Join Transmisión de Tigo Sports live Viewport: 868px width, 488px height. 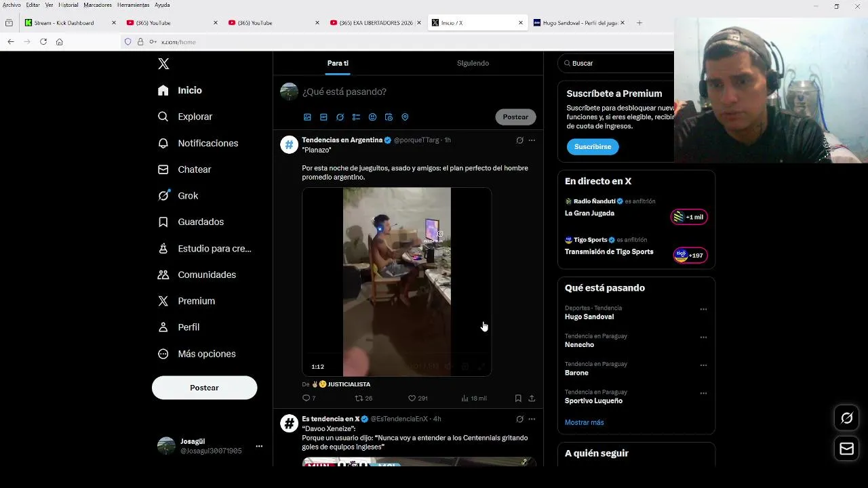689,256
